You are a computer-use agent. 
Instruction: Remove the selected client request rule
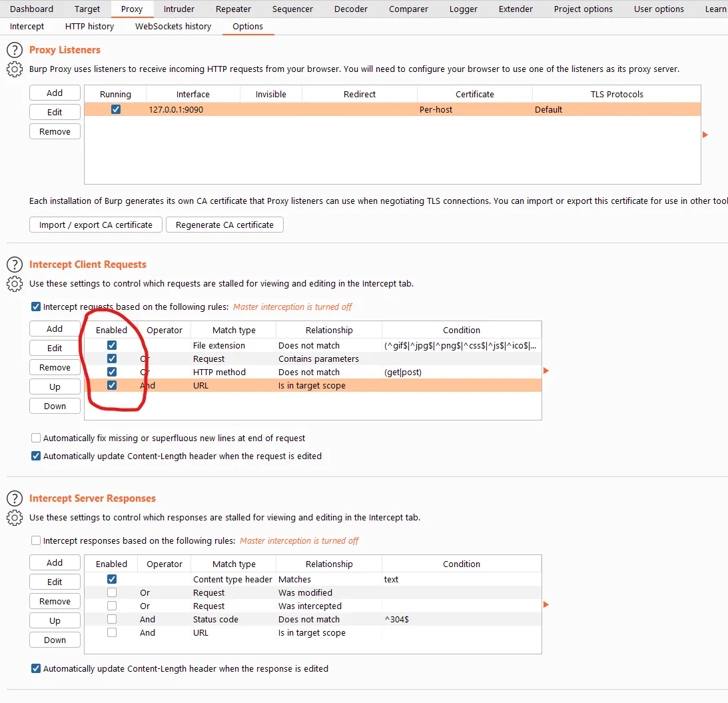coord(55,368)
